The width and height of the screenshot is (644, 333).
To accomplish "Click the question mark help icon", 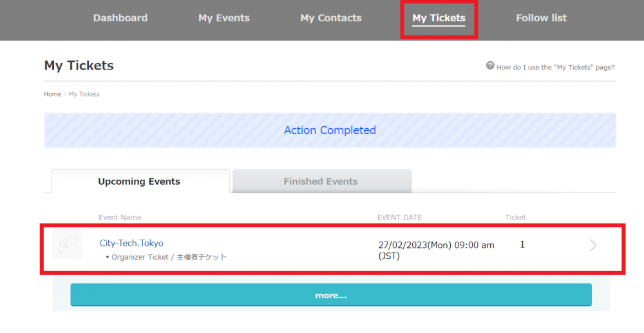I will pyautogui.click(x=490, y=66).
